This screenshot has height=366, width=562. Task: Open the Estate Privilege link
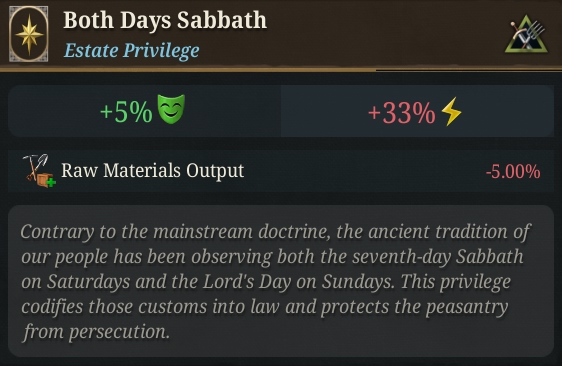point(132,50)
